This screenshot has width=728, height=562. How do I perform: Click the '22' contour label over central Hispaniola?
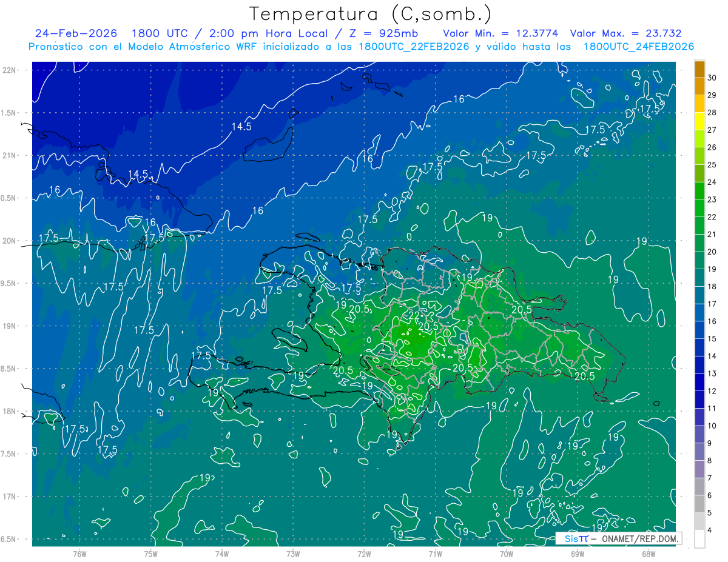pos(414,316)
